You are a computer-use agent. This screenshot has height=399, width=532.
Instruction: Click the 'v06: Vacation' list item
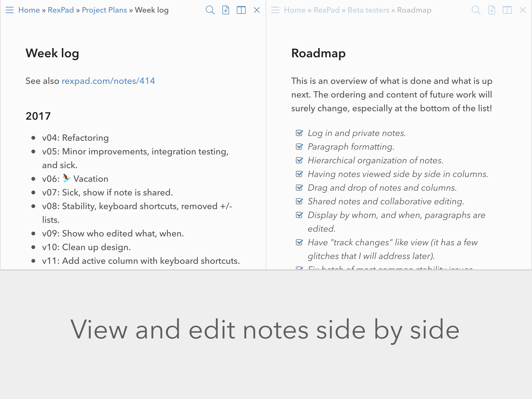pyautogui.click(x=75, y=179)
